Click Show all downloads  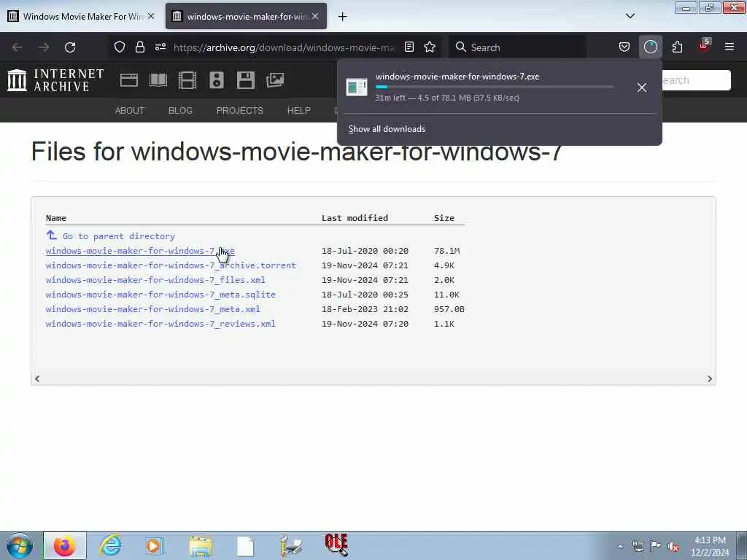[x=387, y=129]
